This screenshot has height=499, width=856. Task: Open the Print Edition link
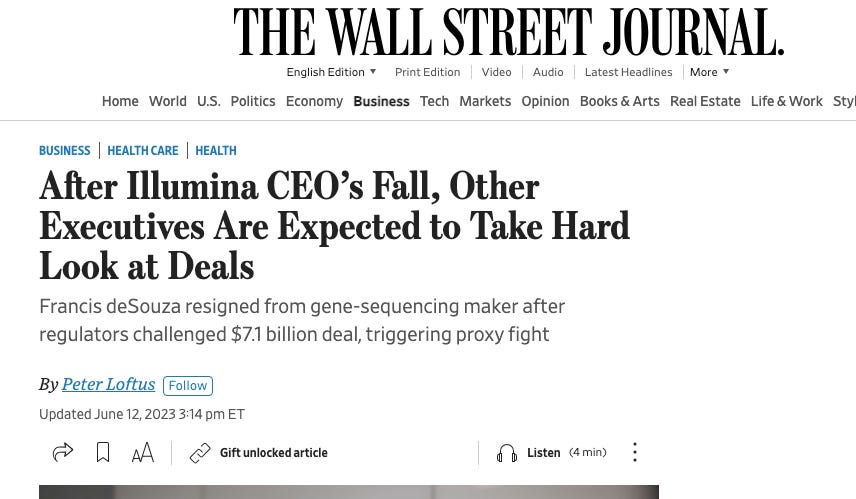[427, 72]
